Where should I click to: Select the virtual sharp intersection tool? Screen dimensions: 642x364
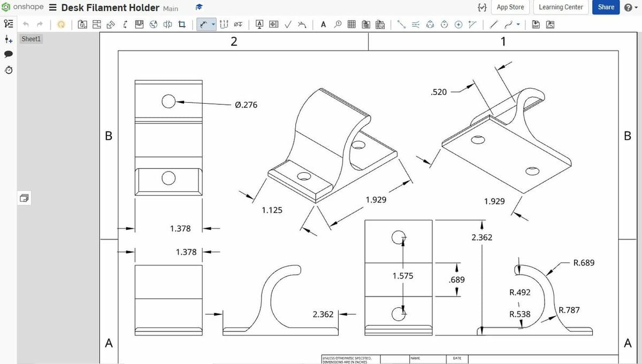coord(472,25)
